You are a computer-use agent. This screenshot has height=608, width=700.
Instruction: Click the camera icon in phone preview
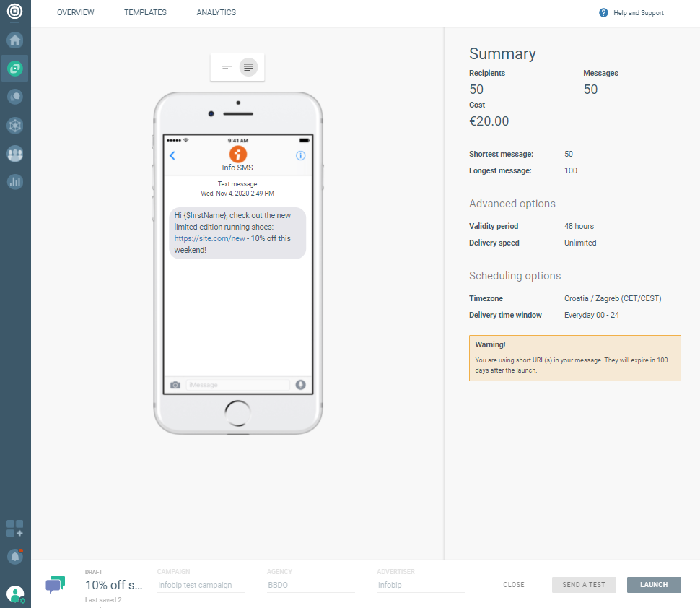click(175, 385)
